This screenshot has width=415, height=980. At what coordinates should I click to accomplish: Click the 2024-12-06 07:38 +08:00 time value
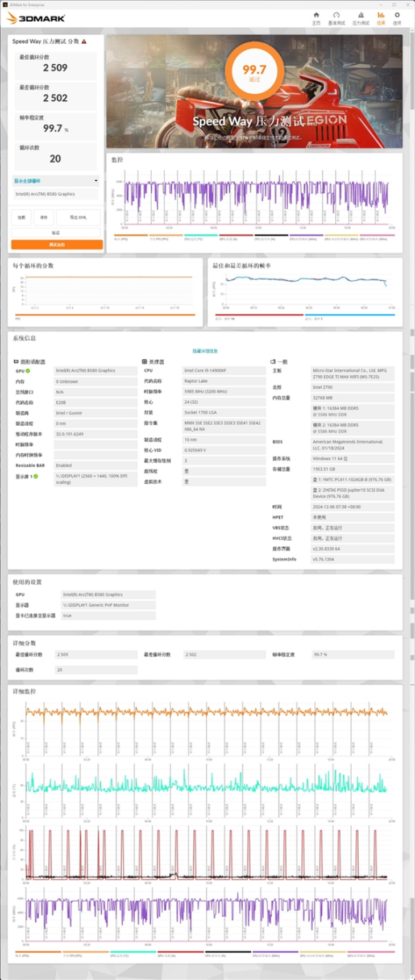coord(352,506)
